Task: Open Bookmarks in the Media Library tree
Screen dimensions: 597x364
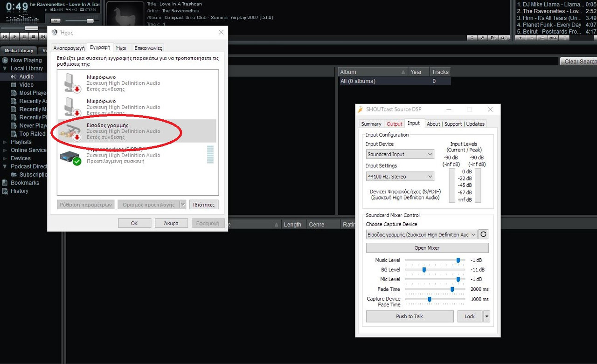Action: pos(25,183)
